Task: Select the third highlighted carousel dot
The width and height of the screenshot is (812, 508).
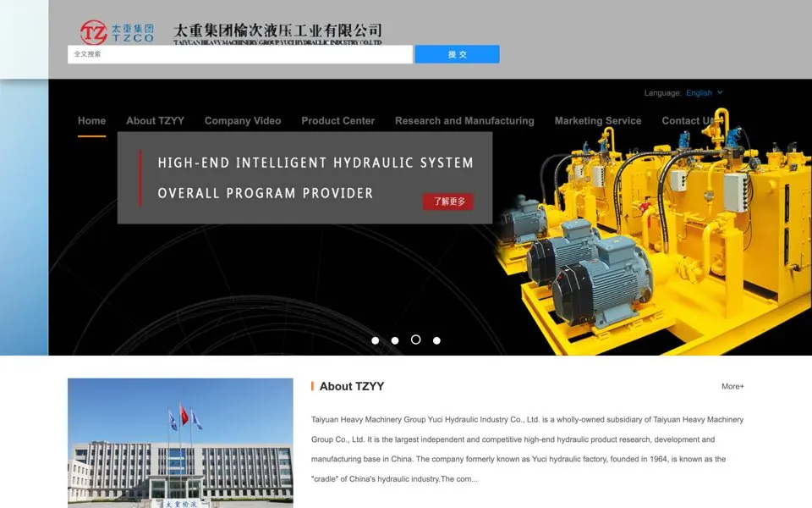Action: (415, 340)
